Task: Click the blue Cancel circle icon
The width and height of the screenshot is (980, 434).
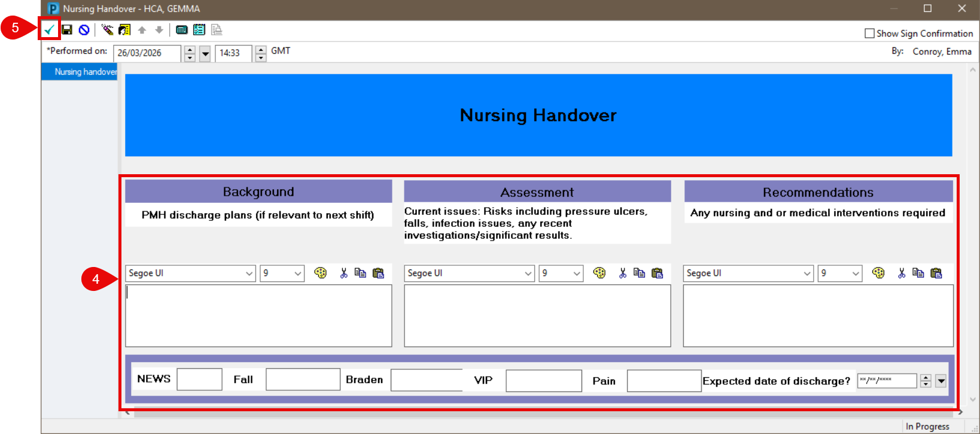Action: coord(84,29)
